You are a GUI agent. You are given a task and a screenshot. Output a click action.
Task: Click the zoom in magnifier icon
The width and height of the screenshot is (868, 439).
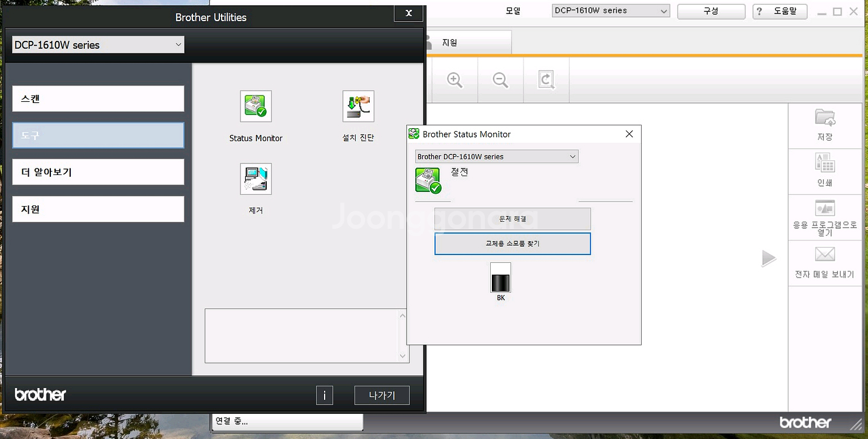click(x=454, y=80)
